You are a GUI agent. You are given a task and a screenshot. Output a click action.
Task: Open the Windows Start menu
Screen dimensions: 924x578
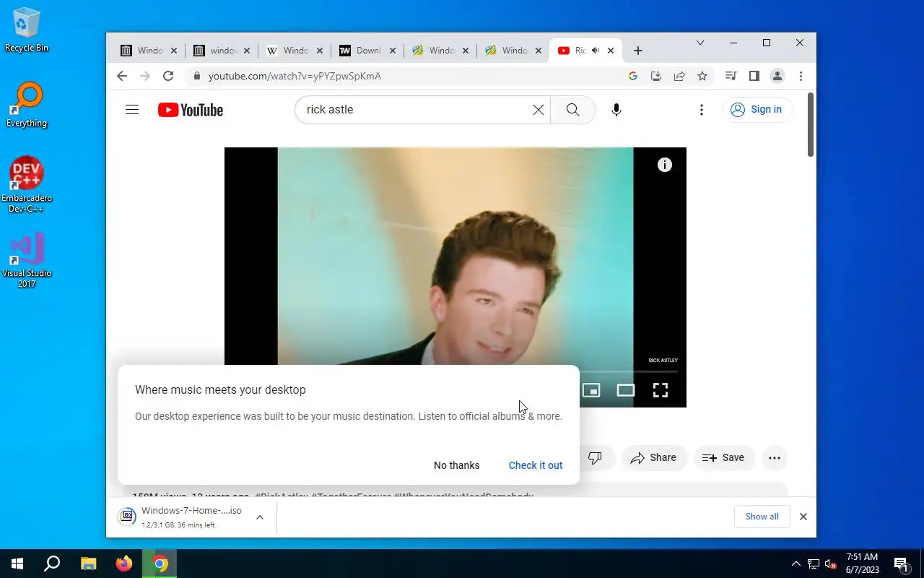pyautogui.click(x=17, y=564)
